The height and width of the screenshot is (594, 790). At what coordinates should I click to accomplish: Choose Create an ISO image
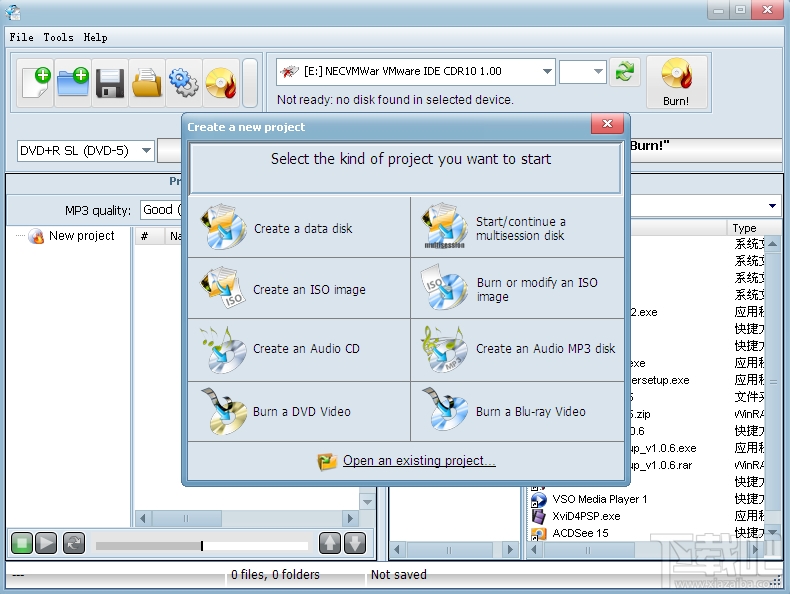point(299,289)
